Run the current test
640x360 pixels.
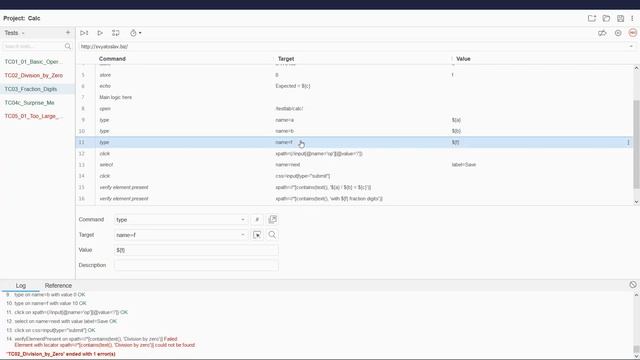pos(100,33)
